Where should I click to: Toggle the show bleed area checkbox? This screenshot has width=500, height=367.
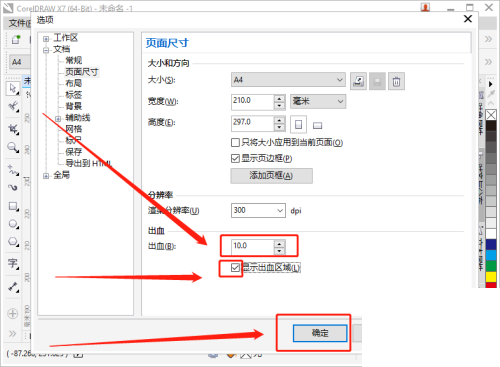pos(235,267)
